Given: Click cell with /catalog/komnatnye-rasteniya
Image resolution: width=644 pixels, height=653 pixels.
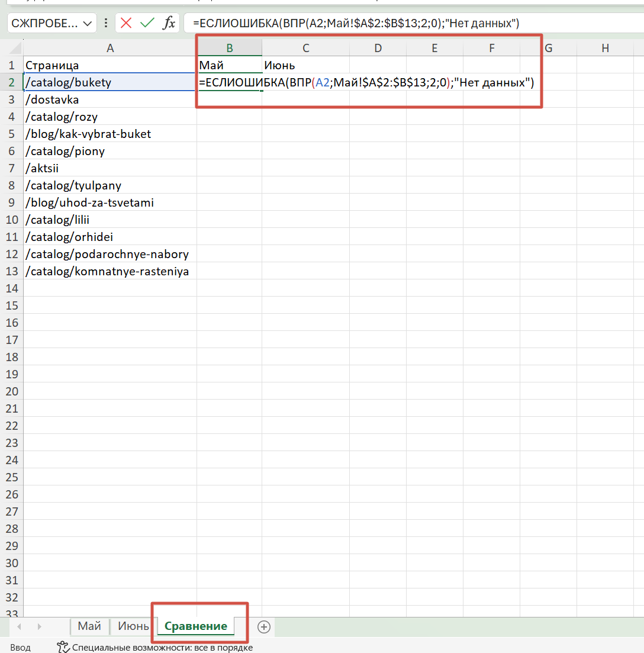Looking at the screenshot, I should 110,271.
